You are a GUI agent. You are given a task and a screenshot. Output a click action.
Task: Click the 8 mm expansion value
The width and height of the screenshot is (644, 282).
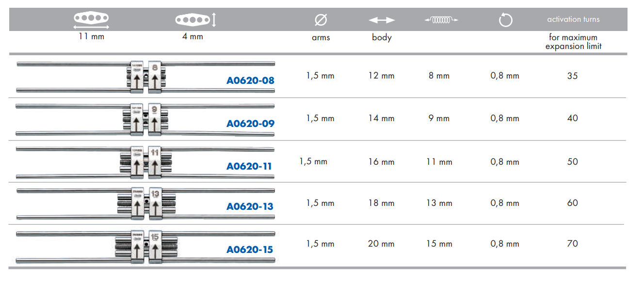(x=439, y=76)
